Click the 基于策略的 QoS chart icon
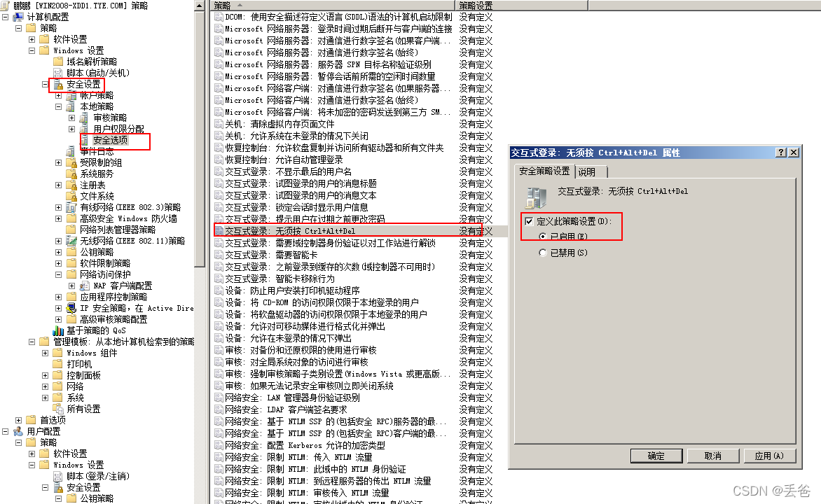The height and width of the screenshot is (504, 821). pos(58,331)
